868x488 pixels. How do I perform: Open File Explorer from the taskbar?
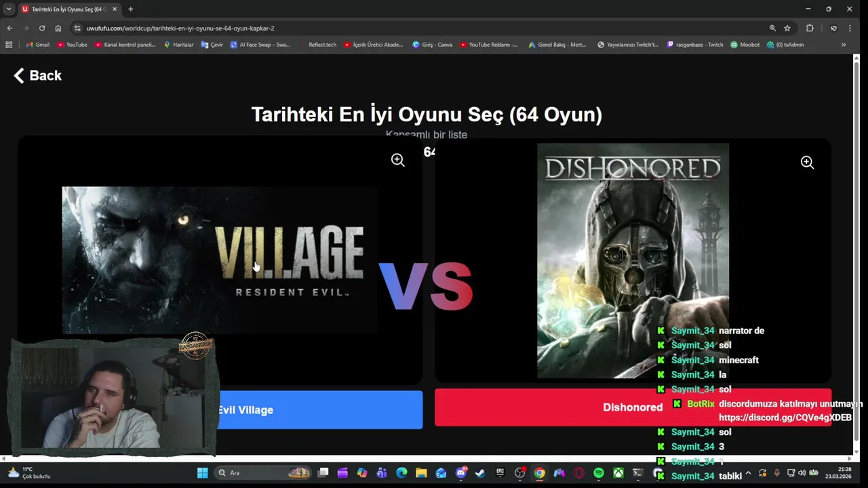click(421, 472)
